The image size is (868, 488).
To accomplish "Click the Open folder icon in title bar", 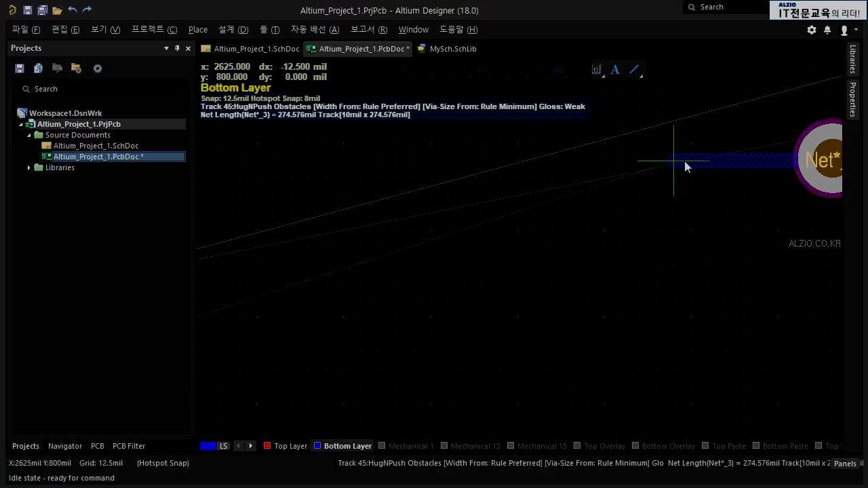I will click(57, 10).
